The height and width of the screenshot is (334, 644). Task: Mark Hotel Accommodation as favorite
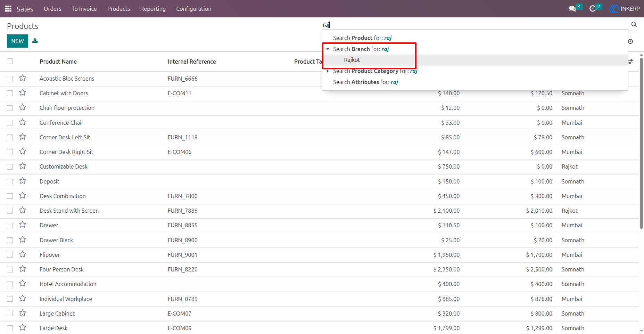23,284
